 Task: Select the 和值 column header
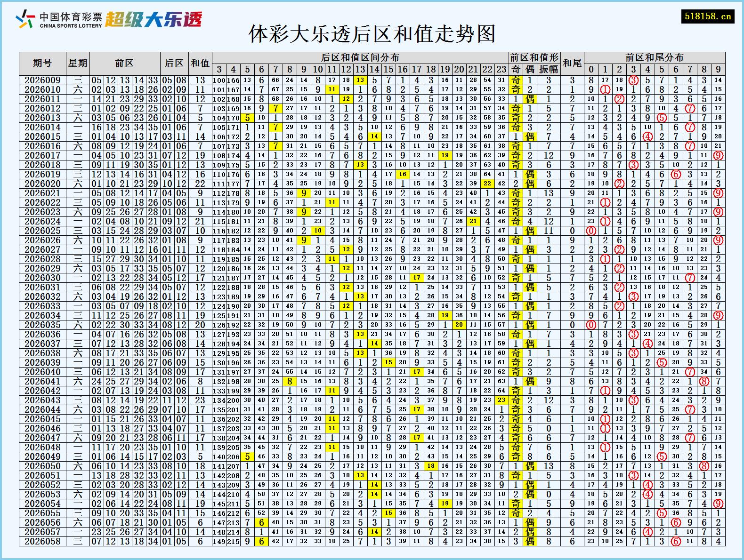(200, 63)
